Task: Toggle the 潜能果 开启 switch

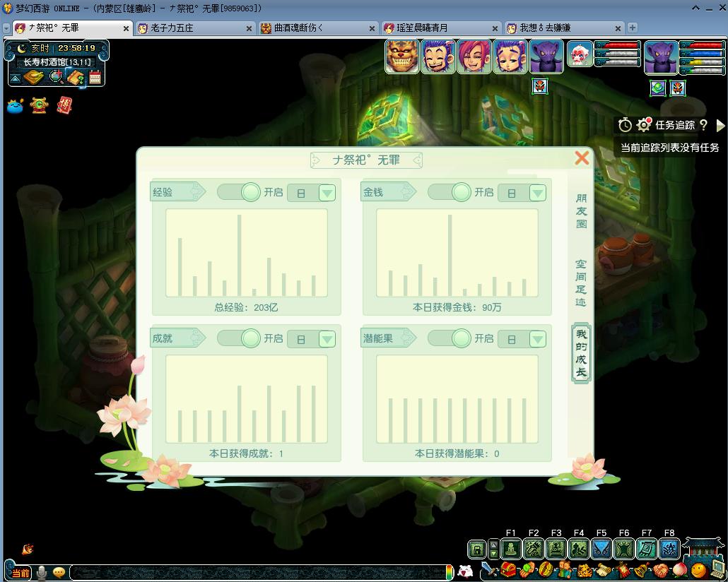Action: [x=450, y=338]
